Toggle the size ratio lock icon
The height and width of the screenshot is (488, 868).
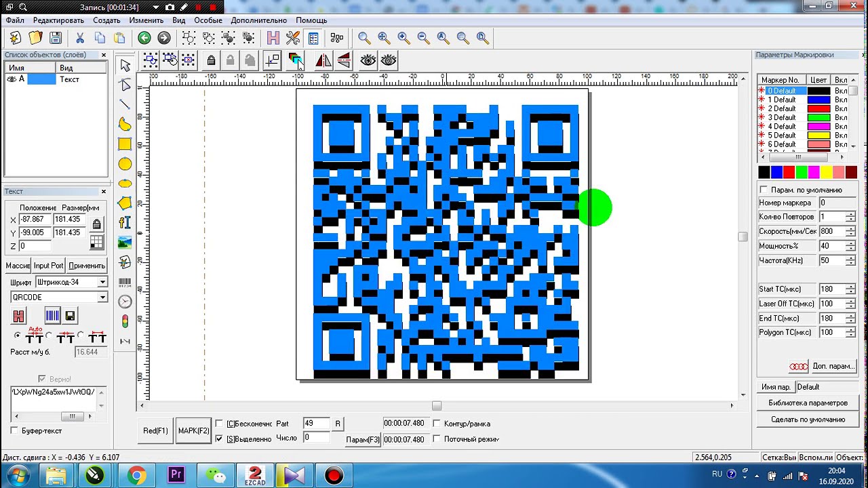coord(96,224)
